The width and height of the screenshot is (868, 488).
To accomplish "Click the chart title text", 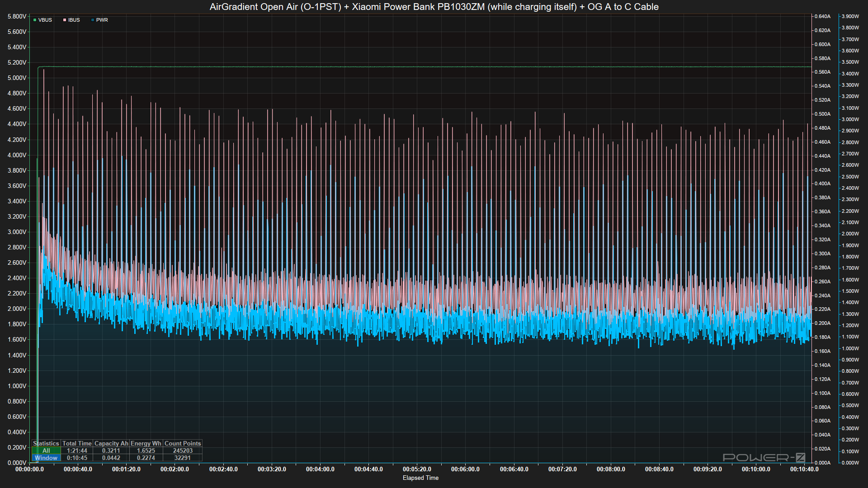I will [434, 7].
